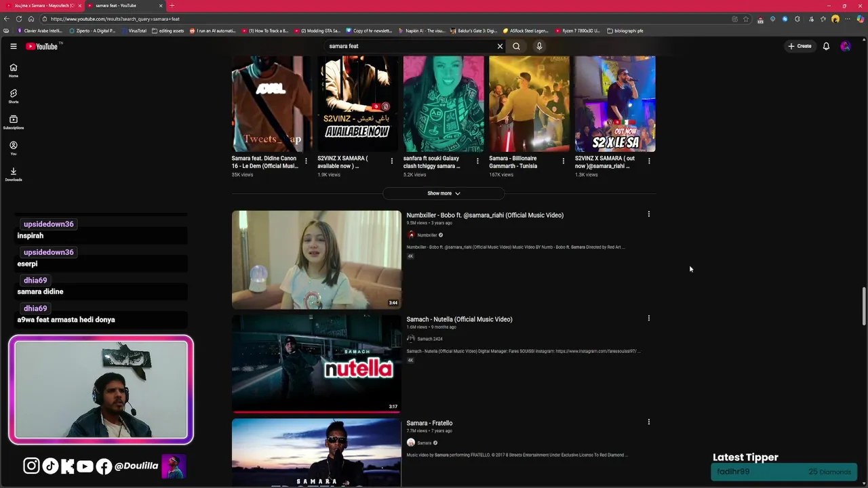Image resolution: width=868 pixels, height=488 pixels.
Task: Open browser Settings and more ellipsis
Action: pyautogui.click(x=848, y=19)
